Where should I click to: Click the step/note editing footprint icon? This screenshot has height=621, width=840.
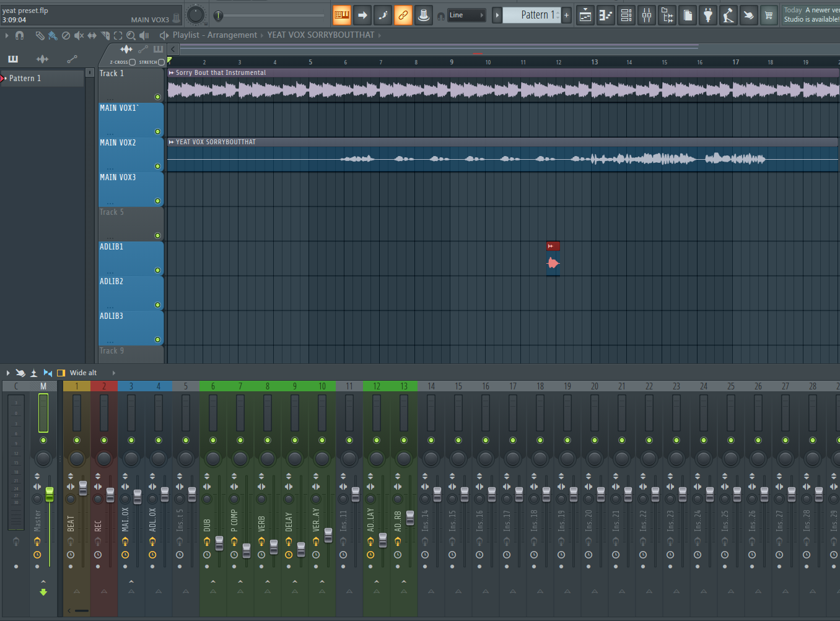(x=383, y=15)
